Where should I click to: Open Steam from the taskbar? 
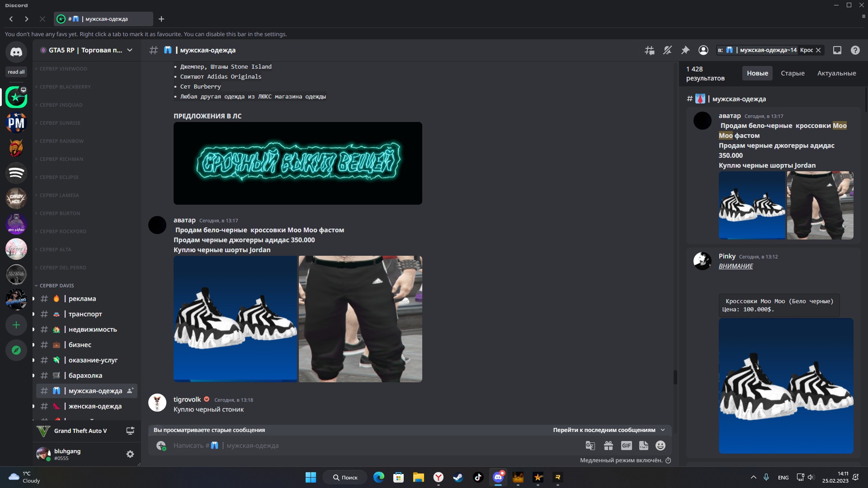458,477
